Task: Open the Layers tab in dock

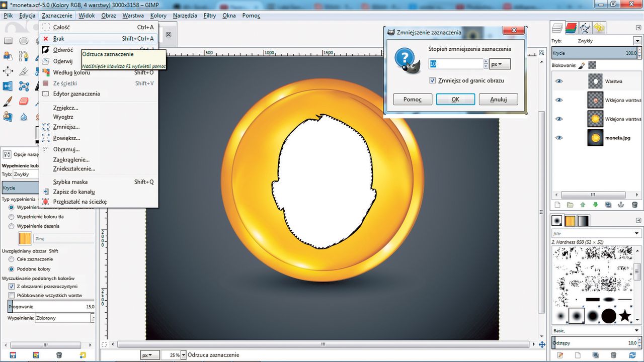Action: [x=557, y=28]
